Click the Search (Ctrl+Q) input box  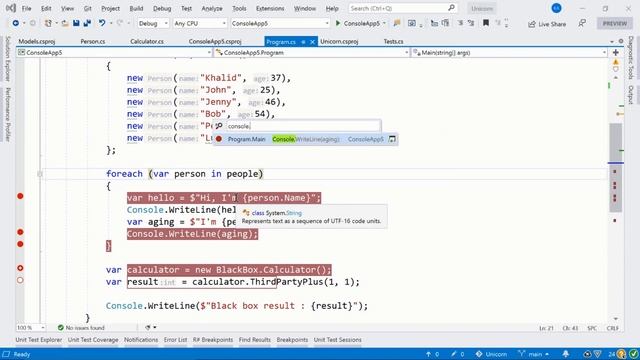[402, 8]
